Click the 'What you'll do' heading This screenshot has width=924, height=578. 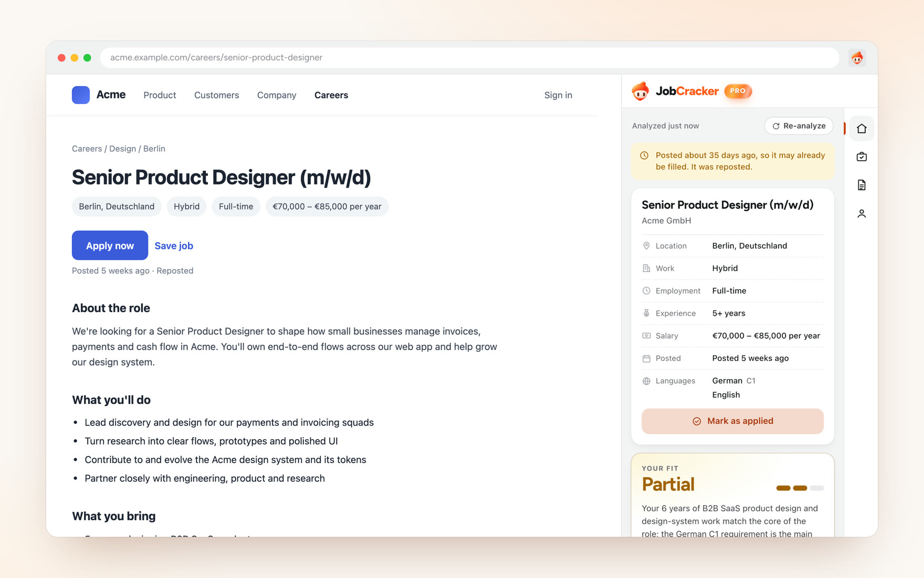click(x=111, y=400)
